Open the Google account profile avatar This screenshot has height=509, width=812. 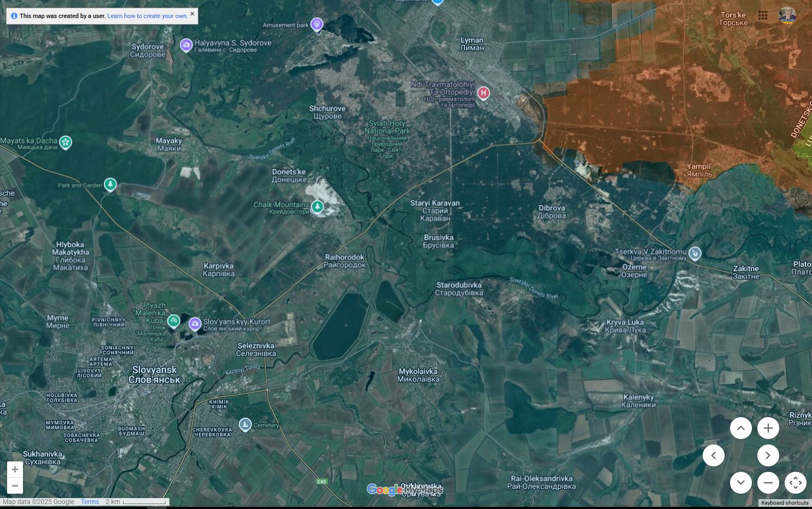coord(787,16)
